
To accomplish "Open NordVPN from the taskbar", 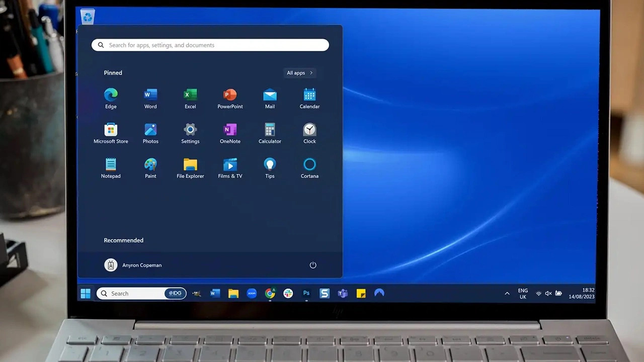I will pos(379,293).
